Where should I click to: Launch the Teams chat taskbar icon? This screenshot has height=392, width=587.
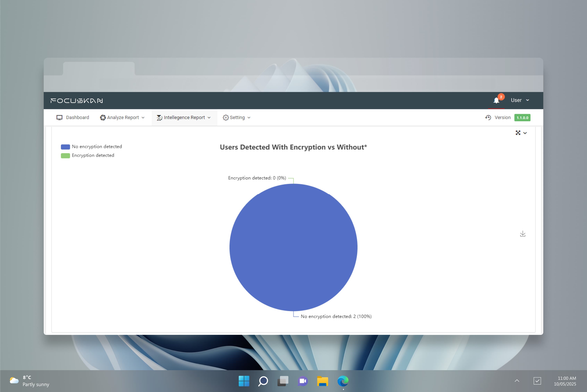click(303, 381)
